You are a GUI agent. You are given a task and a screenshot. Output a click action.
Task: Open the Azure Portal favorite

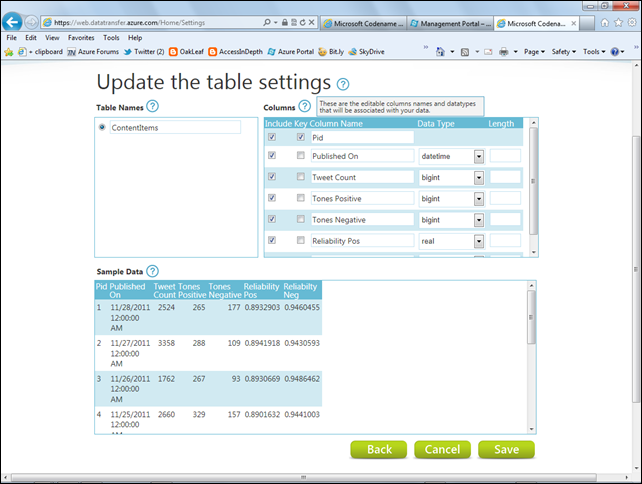(x=291, y=52)
